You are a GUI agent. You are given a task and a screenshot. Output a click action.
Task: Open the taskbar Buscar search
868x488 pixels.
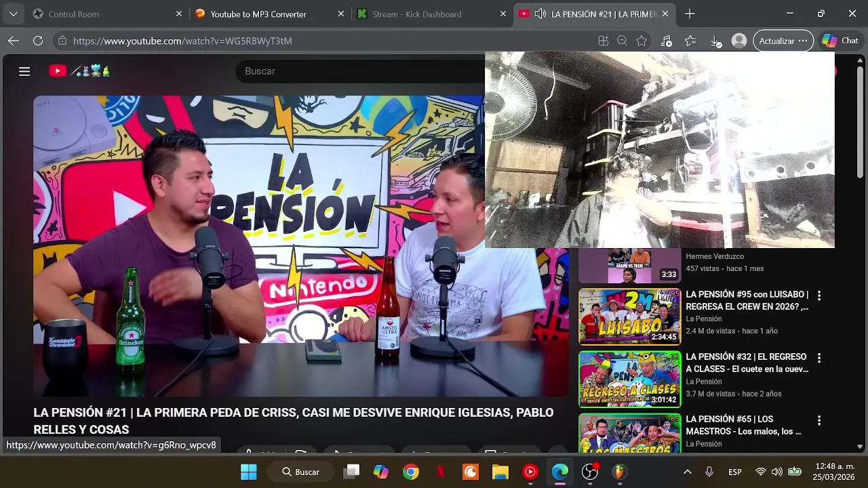(x=300, y=472)
